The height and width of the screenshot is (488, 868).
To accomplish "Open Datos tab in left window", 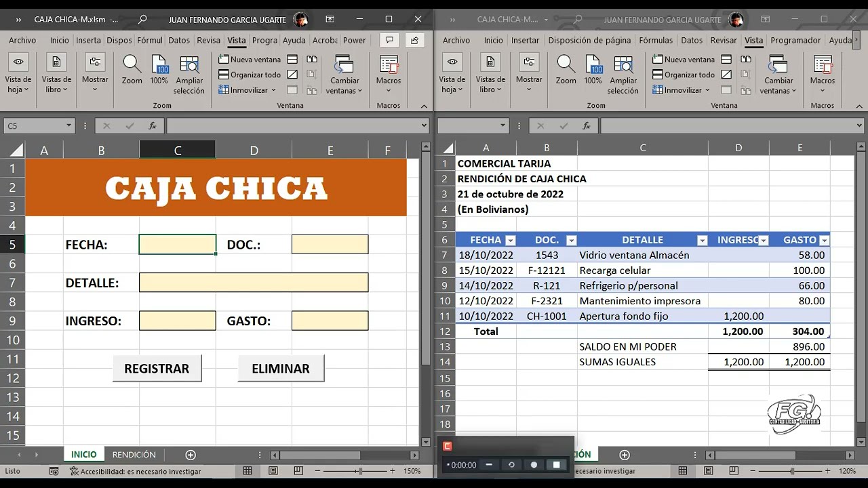I will pos(179,40).
